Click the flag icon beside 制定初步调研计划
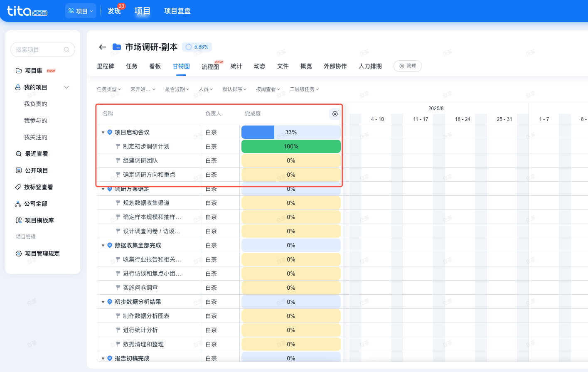 (118, 146)
